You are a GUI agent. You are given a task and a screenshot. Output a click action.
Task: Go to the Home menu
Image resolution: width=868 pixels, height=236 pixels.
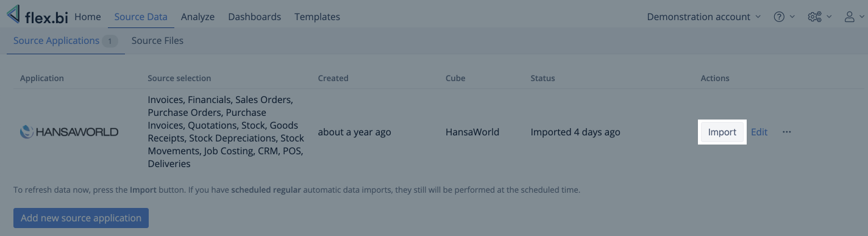tap(88, 17)
